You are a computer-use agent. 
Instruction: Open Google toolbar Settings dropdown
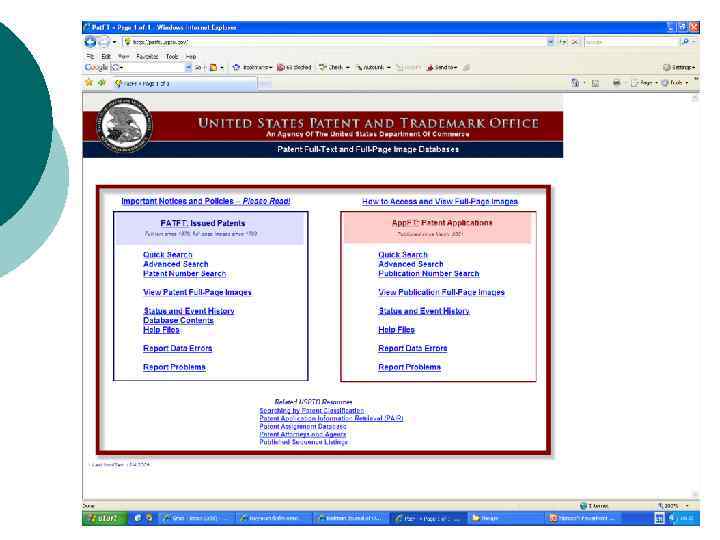pos(679,67)
